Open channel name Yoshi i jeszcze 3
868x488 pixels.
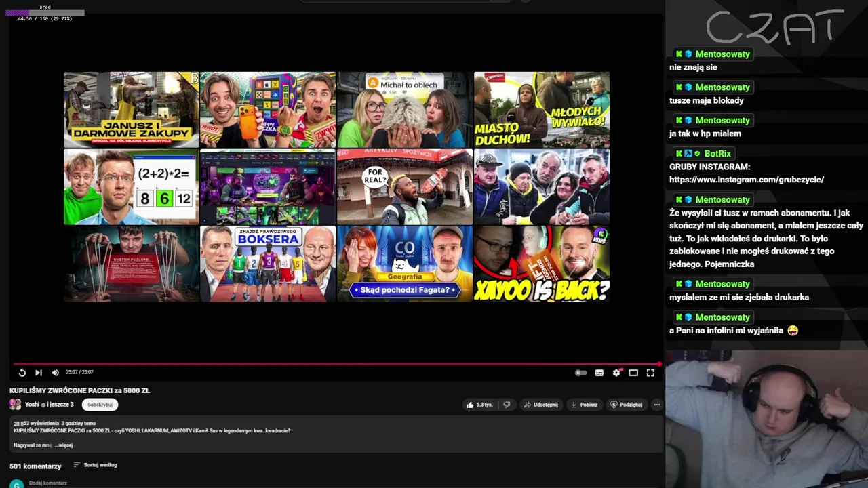click(50, 405)
